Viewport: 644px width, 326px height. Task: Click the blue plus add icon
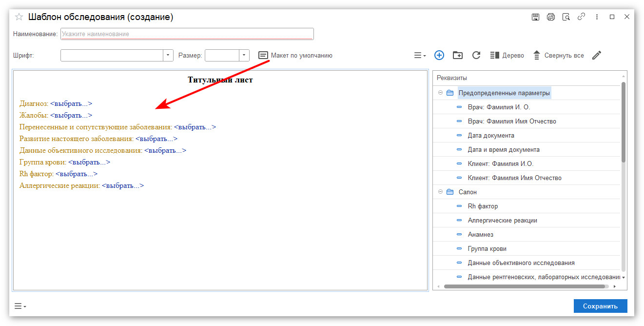[x=439, y=55]
